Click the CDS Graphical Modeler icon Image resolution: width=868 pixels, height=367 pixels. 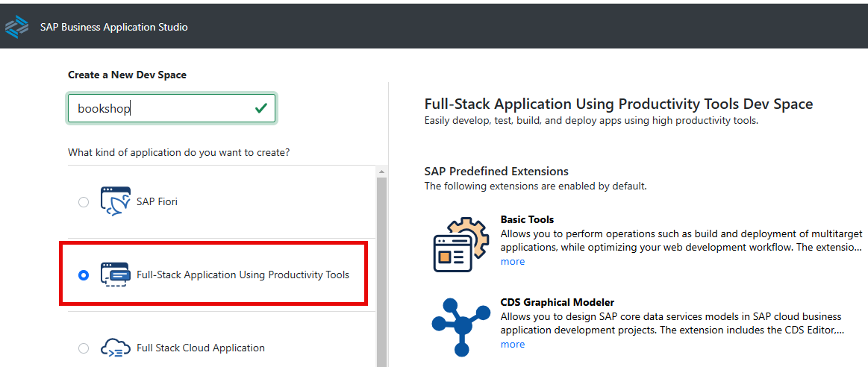click(460, 326)
